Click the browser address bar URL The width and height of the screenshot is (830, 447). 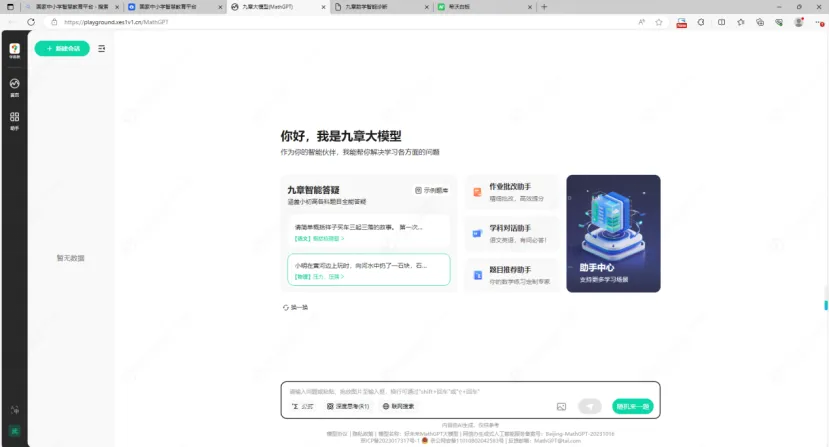coord(116,22)
